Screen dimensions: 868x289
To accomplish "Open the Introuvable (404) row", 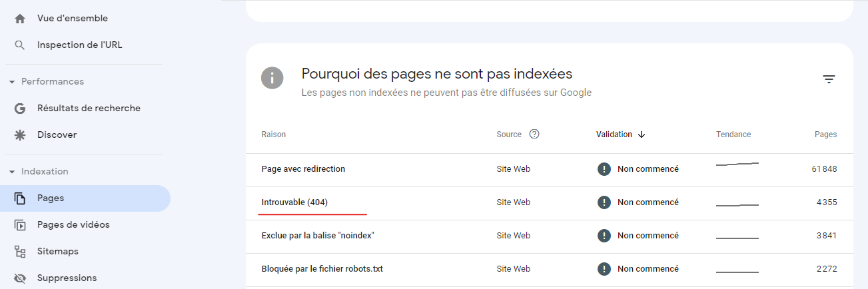I will [x=294, y=202].
